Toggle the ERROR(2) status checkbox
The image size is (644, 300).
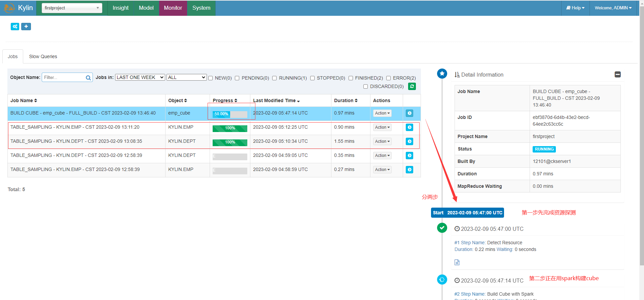pyautogui.click(x=388, y=78)
